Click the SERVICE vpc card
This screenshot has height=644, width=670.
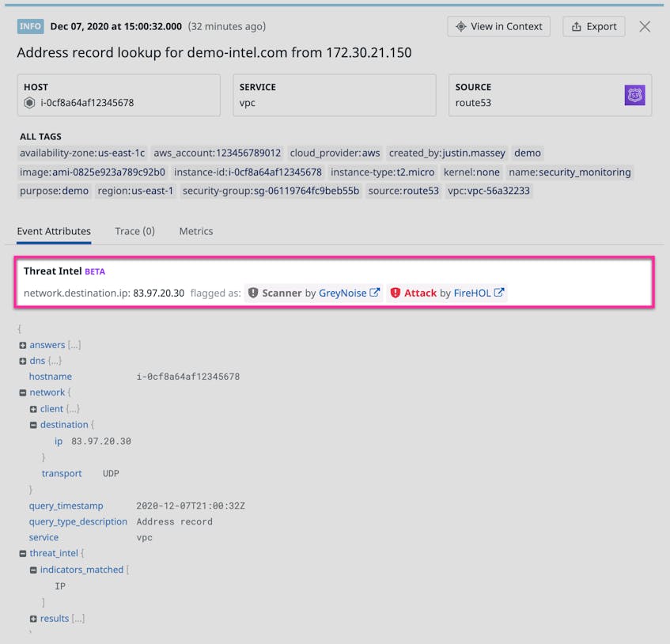click(335, 95)
